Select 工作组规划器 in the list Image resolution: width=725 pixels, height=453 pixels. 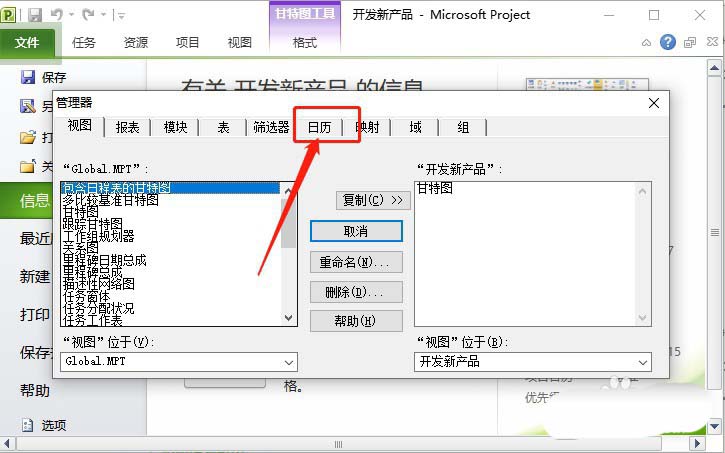point(98,236)
